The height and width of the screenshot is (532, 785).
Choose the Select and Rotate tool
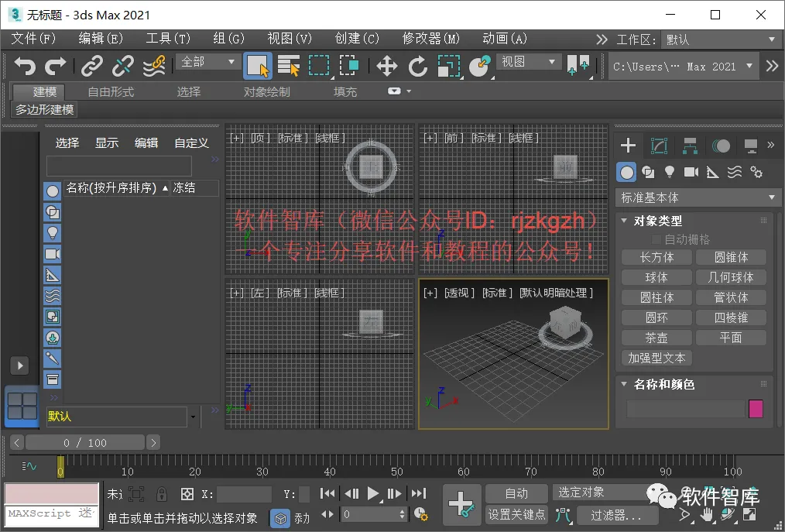pos(417,66)
